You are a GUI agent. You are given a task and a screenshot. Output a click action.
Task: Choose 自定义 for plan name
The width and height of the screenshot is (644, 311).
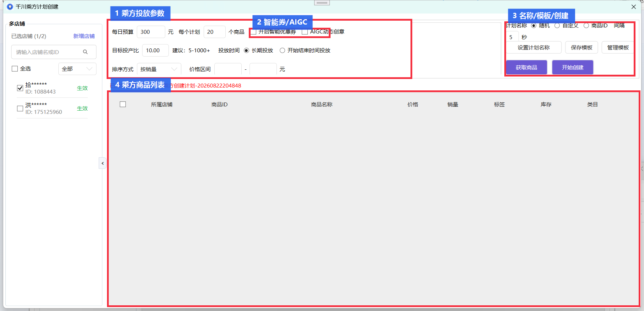pyautogui.click(x=557, y=26)
